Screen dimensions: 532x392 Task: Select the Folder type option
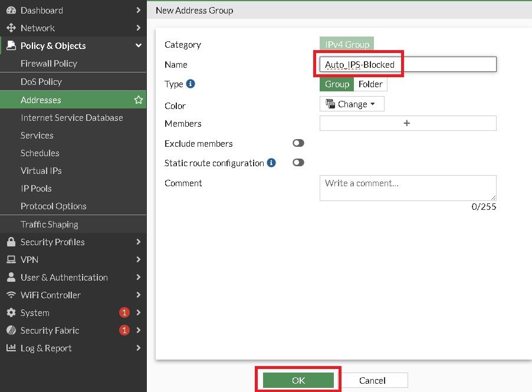[x=370, y=84]
